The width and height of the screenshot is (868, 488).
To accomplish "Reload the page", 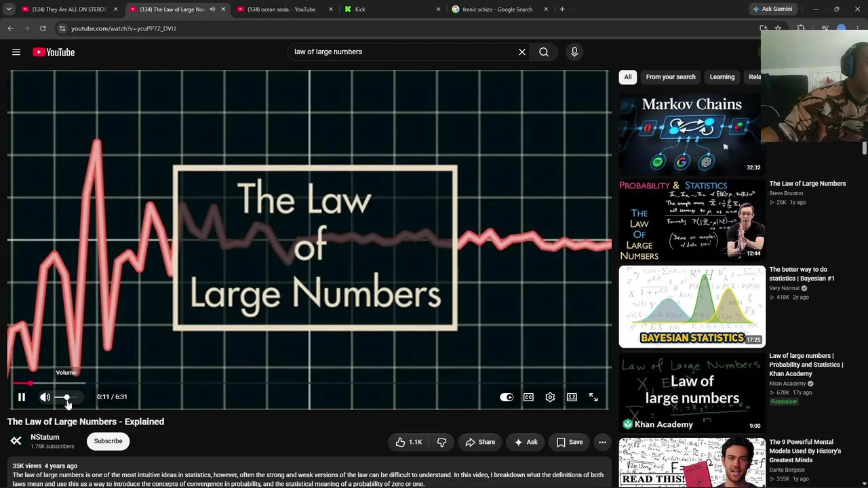I will pyautogui.click(x=43, y=28).
